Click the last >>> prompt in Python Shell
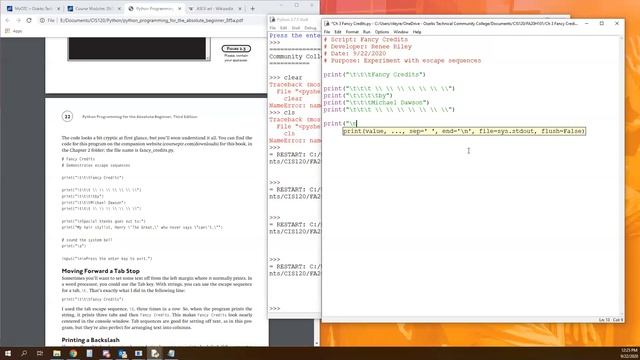Image resolution: width=640 pixels, height=360 pixels. (275, 309)
